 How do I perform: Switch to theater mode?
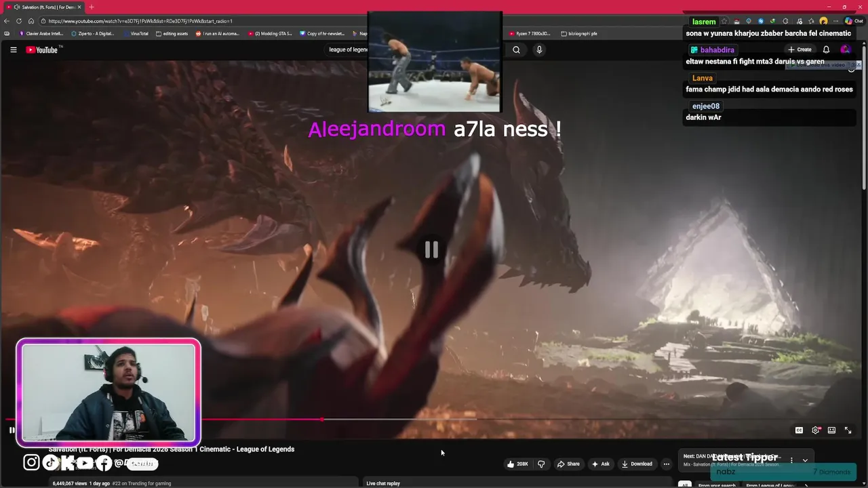[831, 430]
